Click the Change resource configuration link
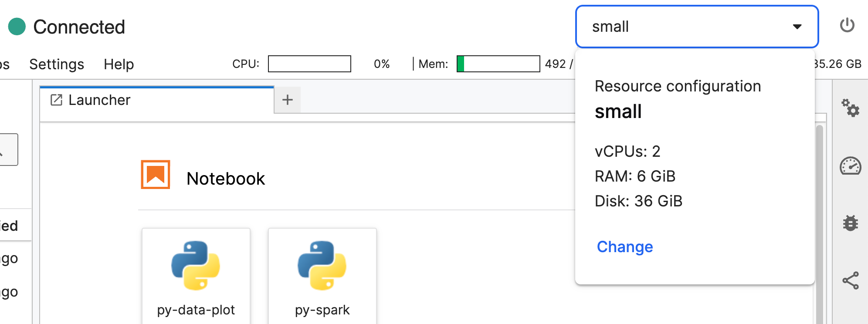868x324 pixels. (624, 247)
